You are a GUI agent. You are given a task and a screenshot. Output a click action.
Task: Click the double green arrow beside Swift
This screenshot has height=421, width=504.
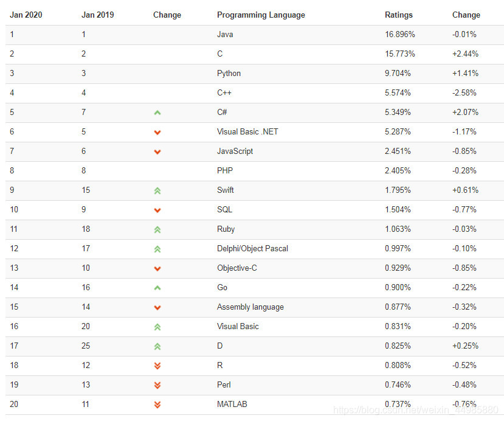tap(157, 190)
